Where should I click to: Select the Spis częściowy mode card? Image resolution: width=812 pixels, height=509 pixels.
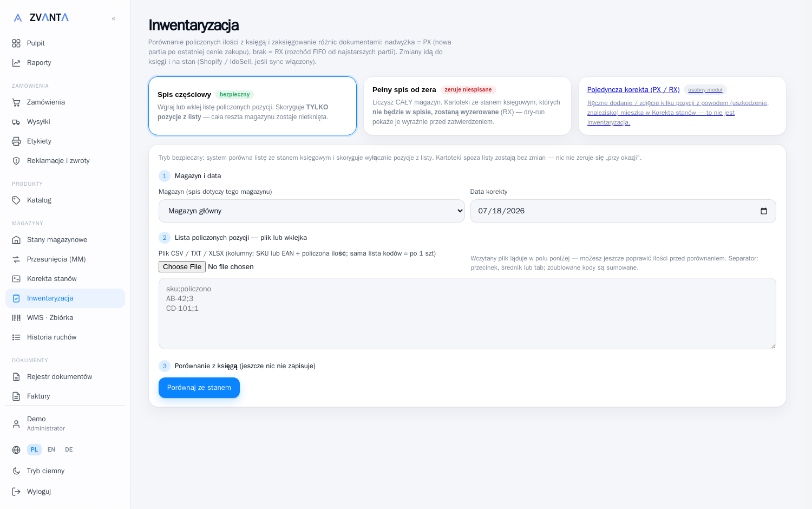coord(252,106)
